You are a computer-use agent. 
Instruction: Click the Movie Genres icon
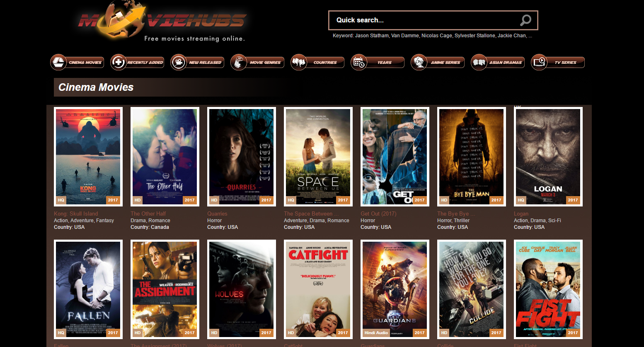[x=239, y=62]
